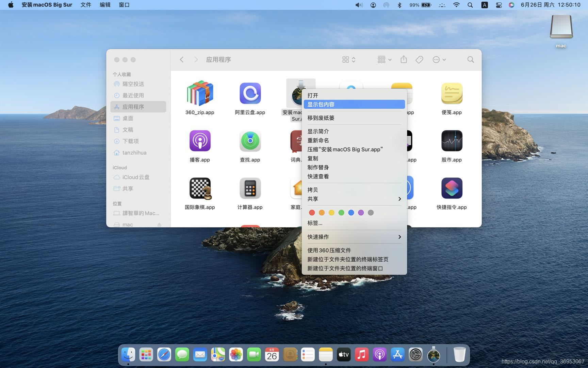Open FaceTime from the Dock

click(254, 355)
